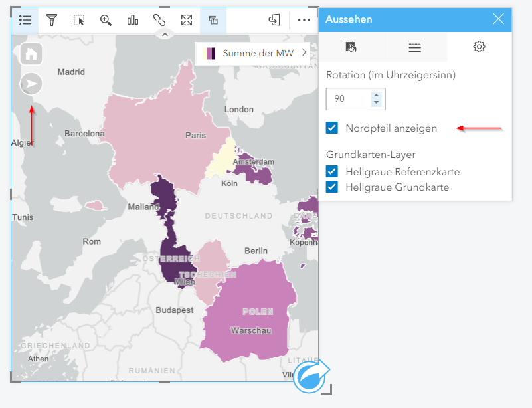The width and height of the screenshot is (532, 408).
Task: Click the Rom city label
Action: coord(92,241)
